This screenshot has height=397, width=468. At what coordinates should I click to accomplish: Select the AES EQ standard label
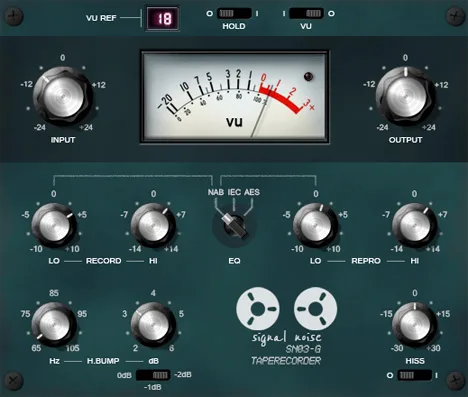tap(252, 192)
